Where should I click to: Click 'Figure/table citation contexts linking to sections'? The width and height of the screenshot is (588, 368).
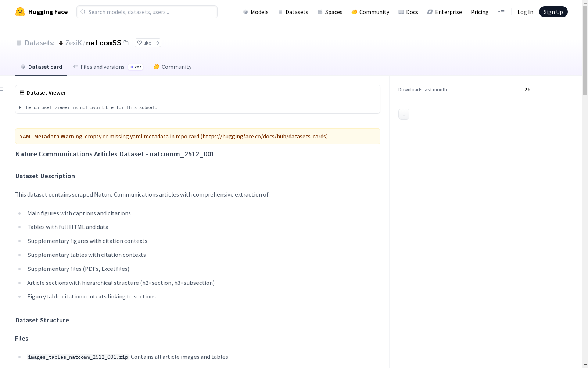click(x=92, y=296)
